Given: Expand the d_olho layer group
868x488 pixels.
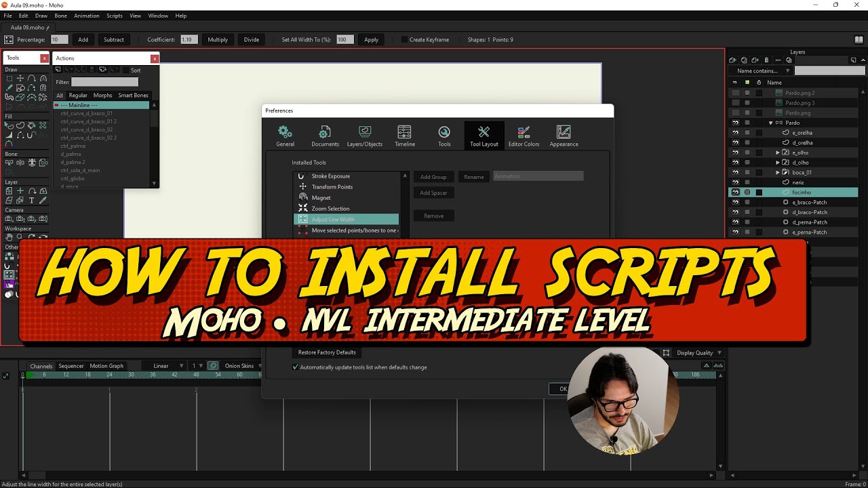Looking at the screenshot, I should [778, 163].
